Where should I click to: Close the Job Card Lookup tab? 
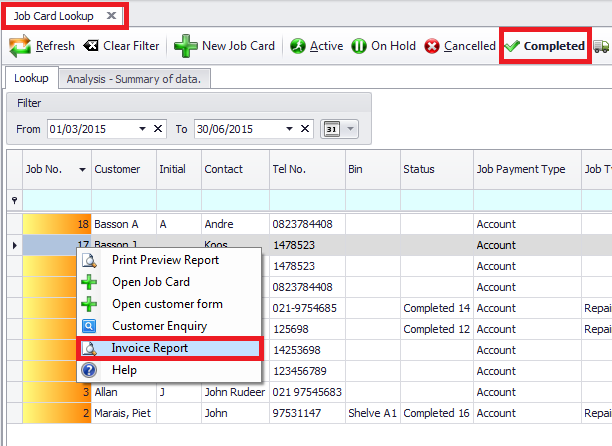pyautogui.click(x=111, y=16)
